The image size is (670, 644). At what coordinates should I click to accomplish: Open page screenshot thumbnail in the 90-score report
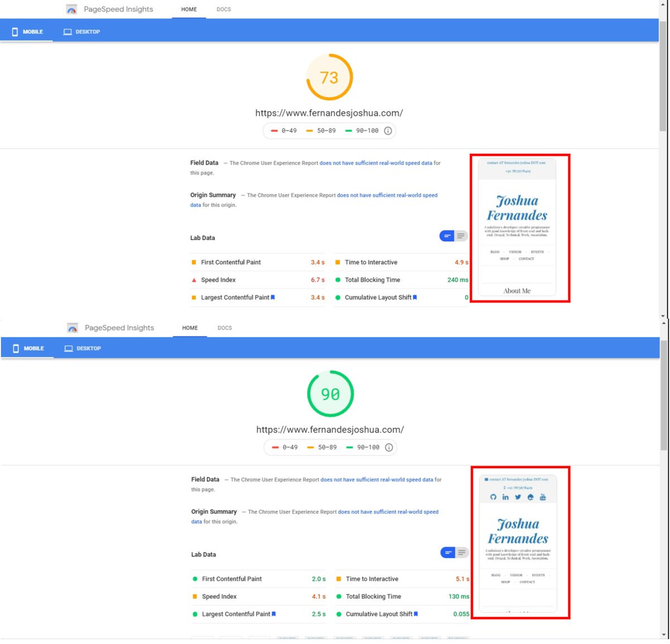pyautogui.click(x=518, y=543)
